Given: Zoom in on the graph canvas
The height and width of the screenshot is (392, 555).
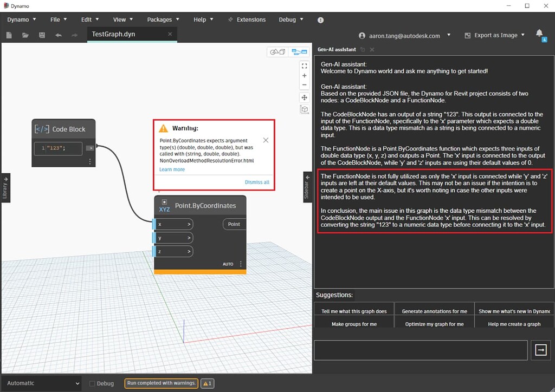Looking at the screenshot, I should pos(305,76).
